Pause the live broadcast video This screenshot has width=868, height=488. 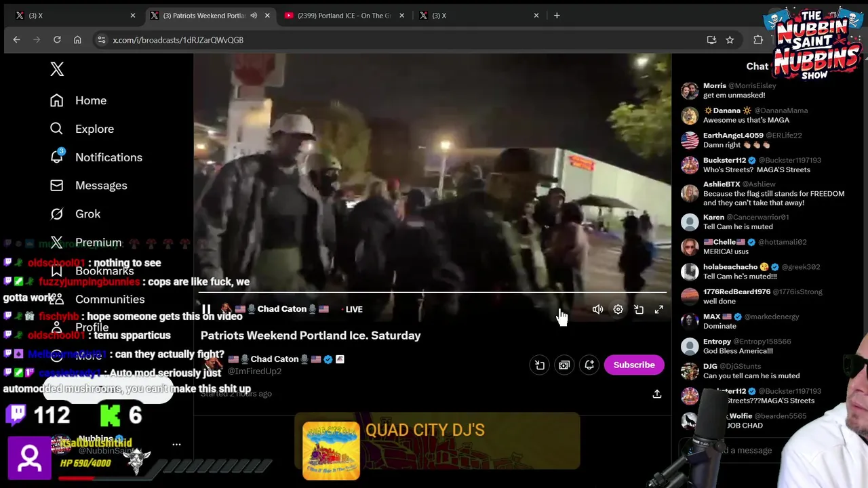[x=206, y=309]
